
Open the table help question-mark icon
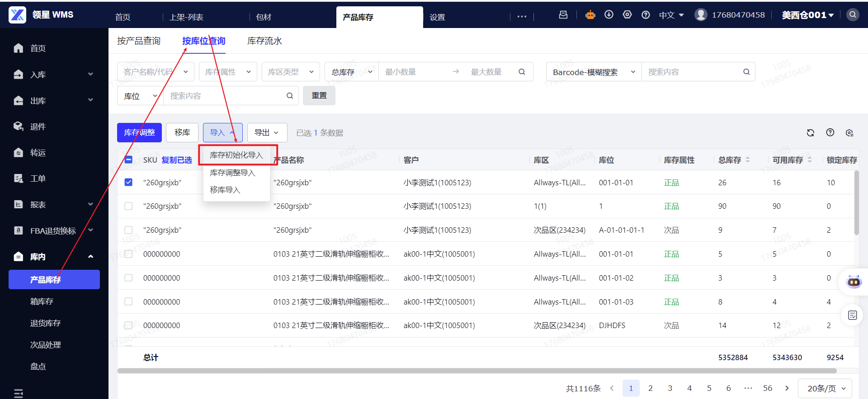[x=830, y=132]
